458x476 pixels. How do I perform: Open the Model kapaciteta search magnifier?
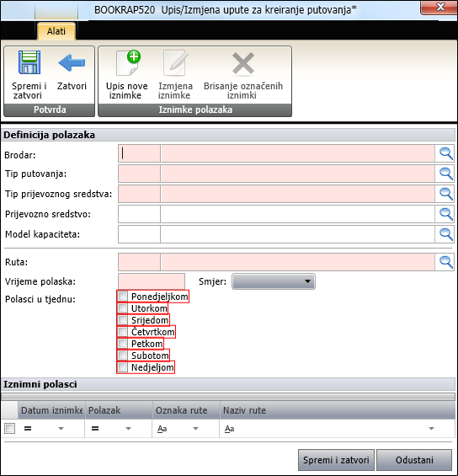point(445,234)
